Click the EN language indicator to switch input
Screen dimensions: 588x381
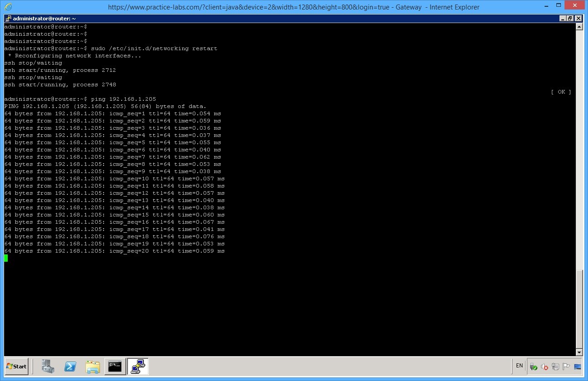[x=519, y=366]
